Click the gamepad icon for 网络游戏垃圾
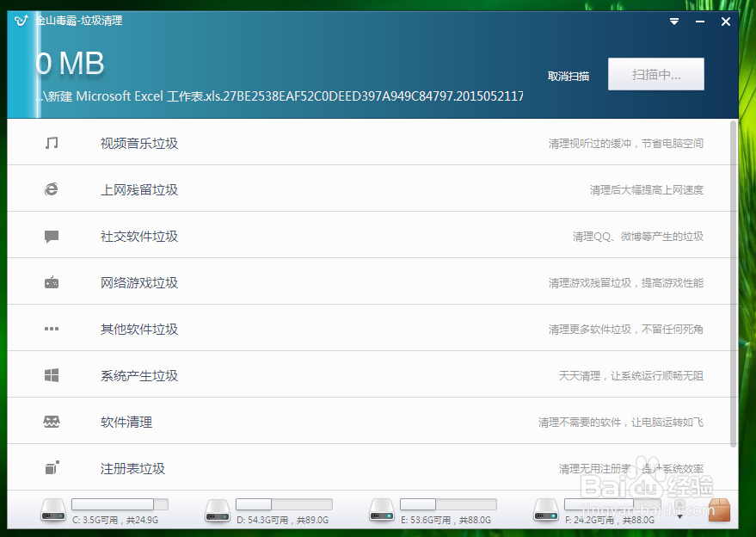 pyautogui.click(x=52, y=282)
